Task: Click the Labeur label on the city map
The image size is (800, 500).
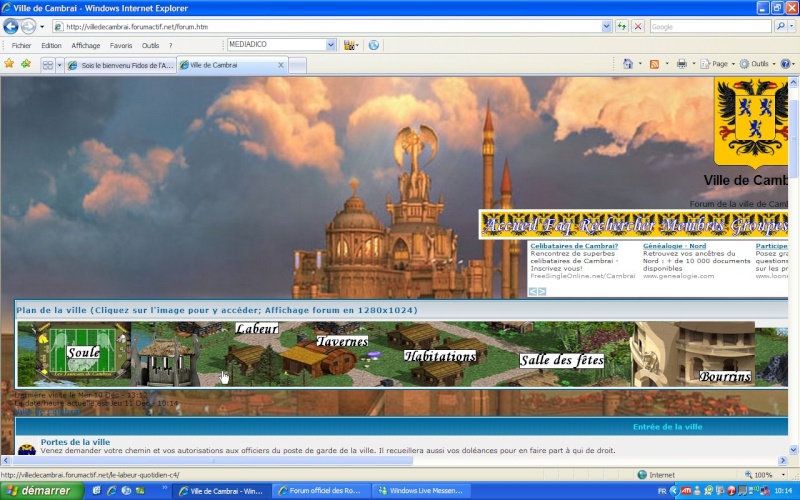Action: (257, 329)
